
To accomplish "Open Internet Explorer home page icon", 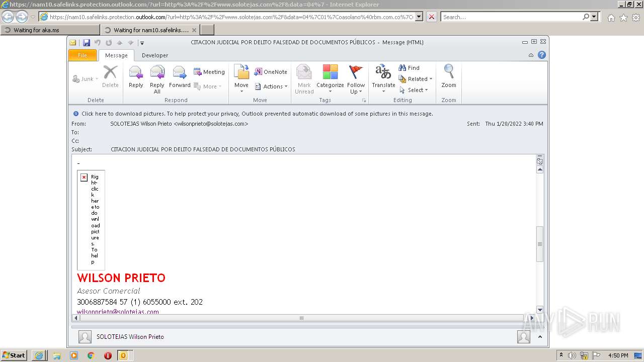I will click(x=611, y=18).
